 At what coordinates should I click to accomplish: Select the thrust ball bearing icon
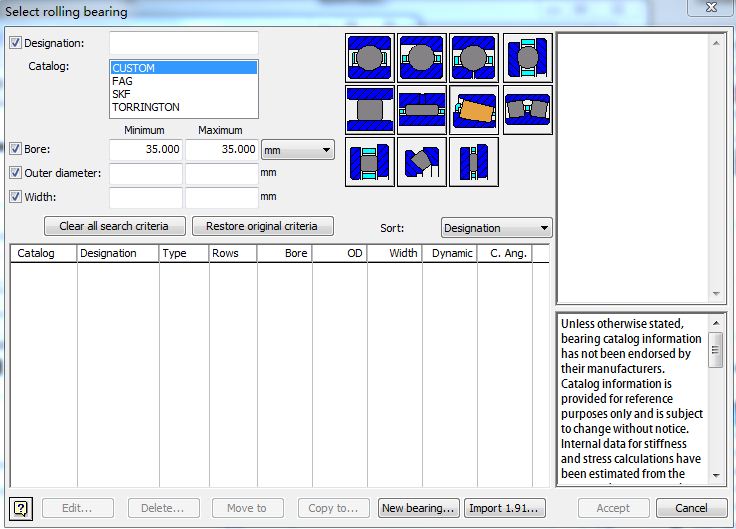pyautogui.click(x=528, y=58)
